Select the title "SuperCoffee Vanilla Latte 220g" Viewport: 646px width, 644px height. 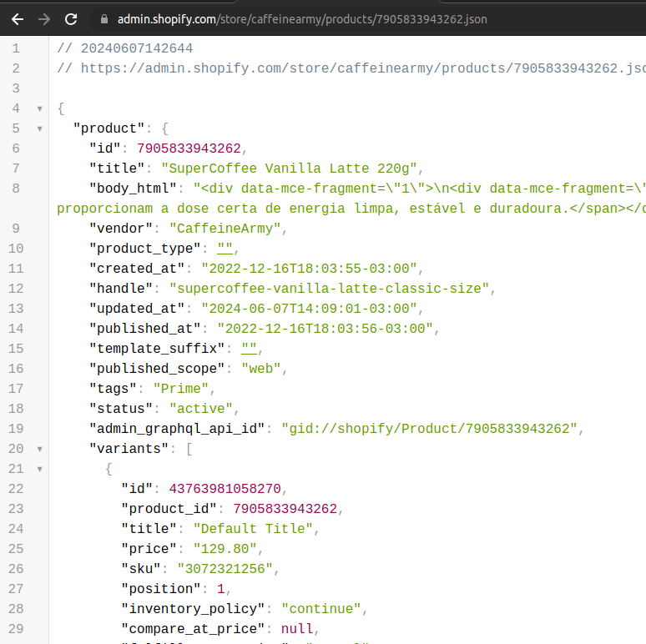(x=289, y=169)
